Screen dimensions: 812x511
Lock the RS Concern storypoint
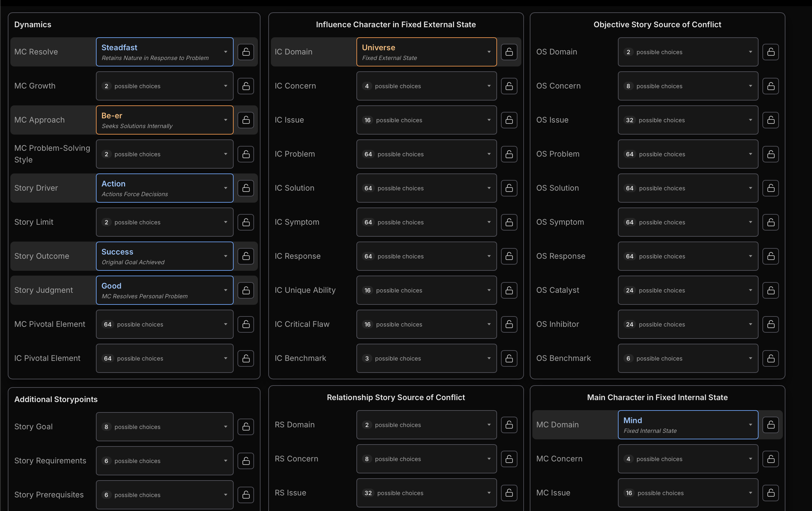pos(509,459)
